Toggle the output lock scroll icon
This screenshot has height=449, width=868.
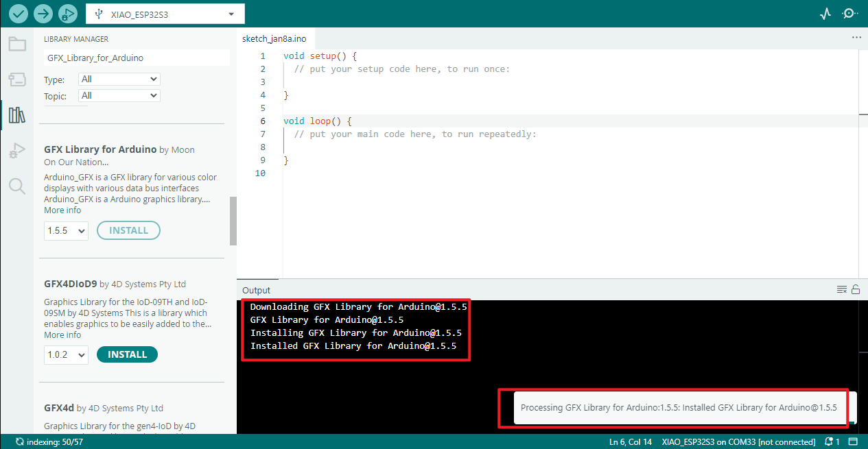click(856, 290)
